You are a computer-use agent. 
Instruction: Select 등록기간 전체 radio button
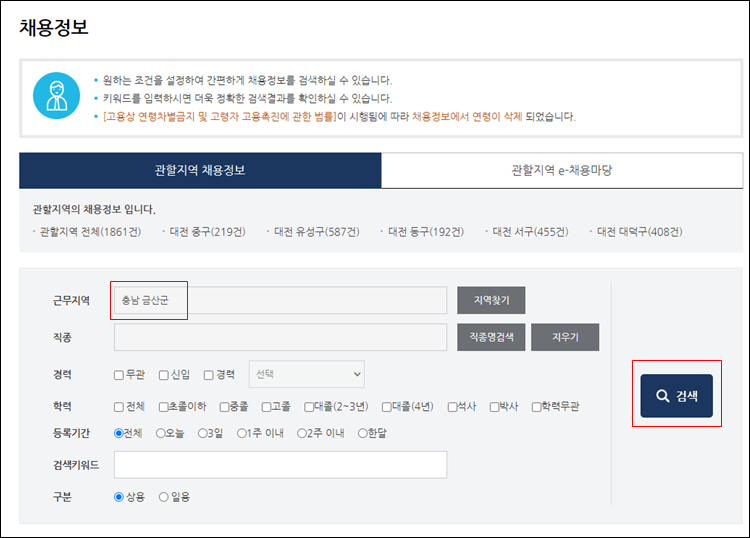tap(119, 433)
